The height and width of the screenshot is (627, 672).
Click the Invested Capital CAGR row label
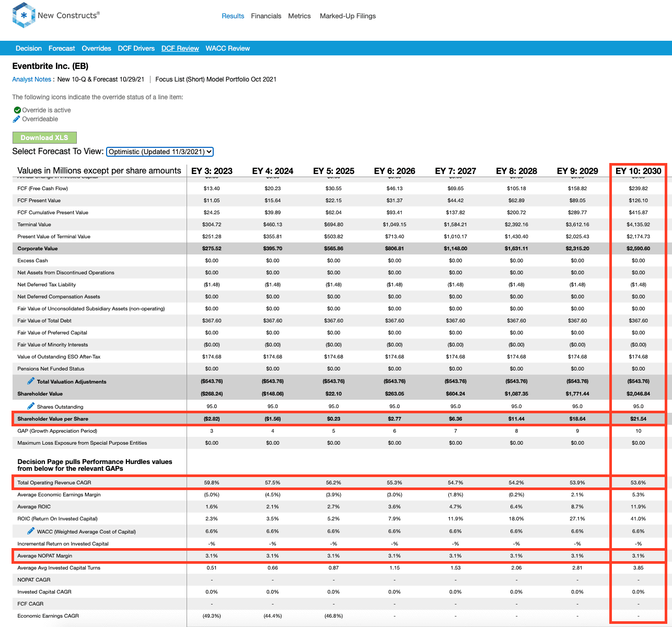(44, 591)
